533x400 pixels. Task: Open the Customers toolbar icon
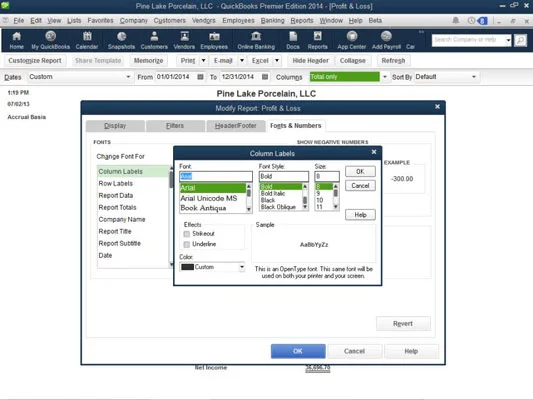coord(154,40)
